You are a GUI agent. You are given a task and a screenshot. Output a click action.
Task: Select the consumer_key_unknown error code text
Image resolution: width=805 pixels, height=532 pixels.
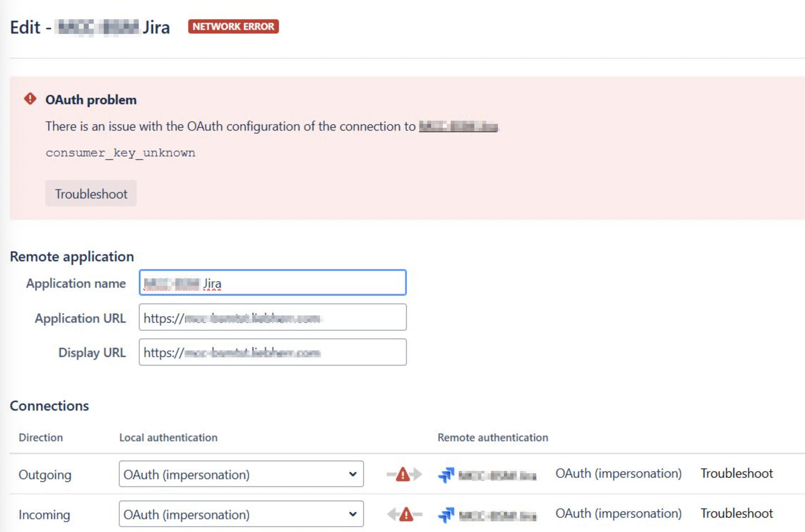pyautogui.click(x=120, y=153)
